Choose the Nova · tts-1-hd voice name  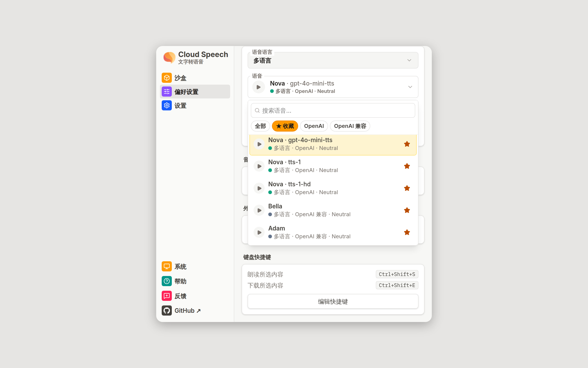(289, 184)
